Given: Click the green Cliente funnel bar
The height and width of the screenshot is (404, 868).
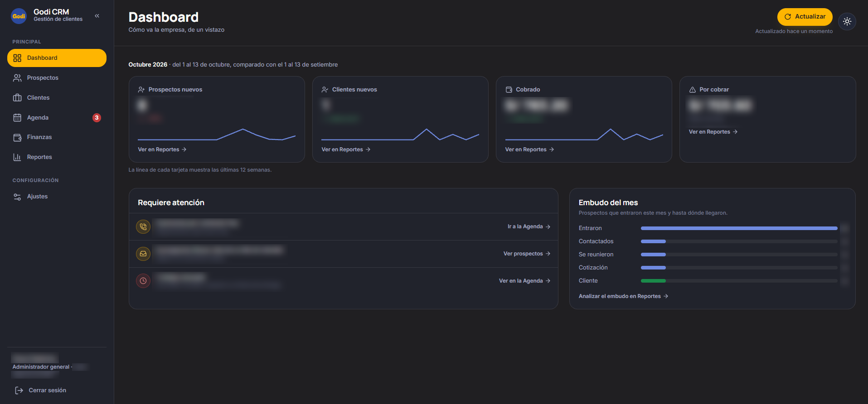Looking at the screenshot, I should [x=653, y=281].
